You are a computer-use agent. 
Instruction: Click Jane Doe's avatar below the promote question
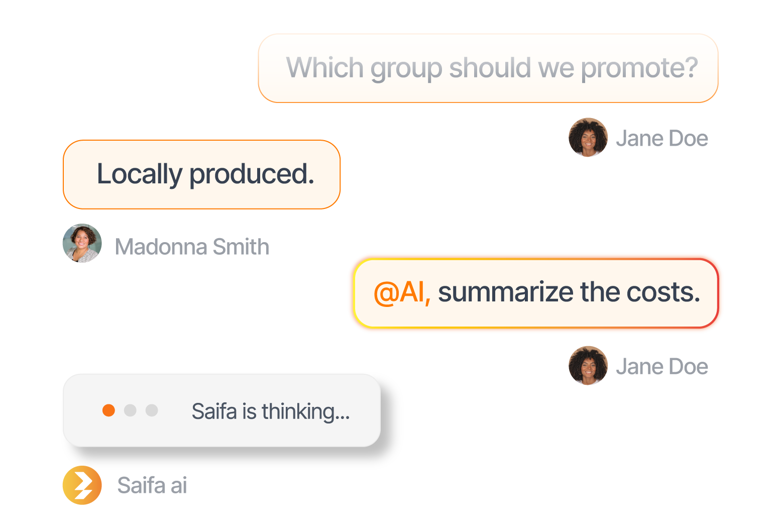(x=588, y=138)
